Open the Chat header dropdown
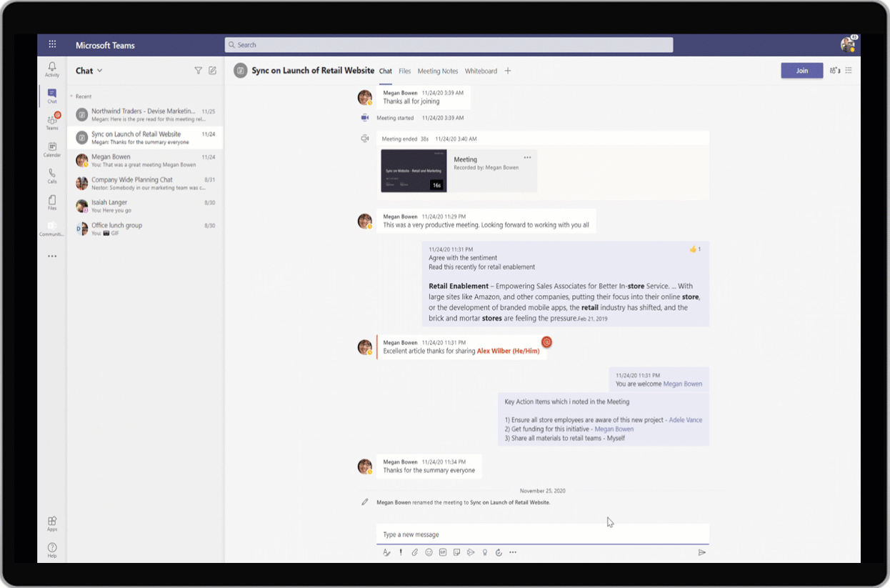The height and width of the screenshot is (588, 890). point(89,71)
